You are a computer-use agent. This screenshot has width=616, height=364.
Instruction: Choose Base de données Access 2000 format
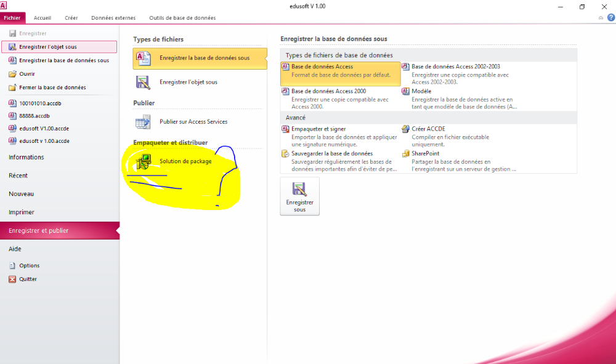tap(340, 99)
